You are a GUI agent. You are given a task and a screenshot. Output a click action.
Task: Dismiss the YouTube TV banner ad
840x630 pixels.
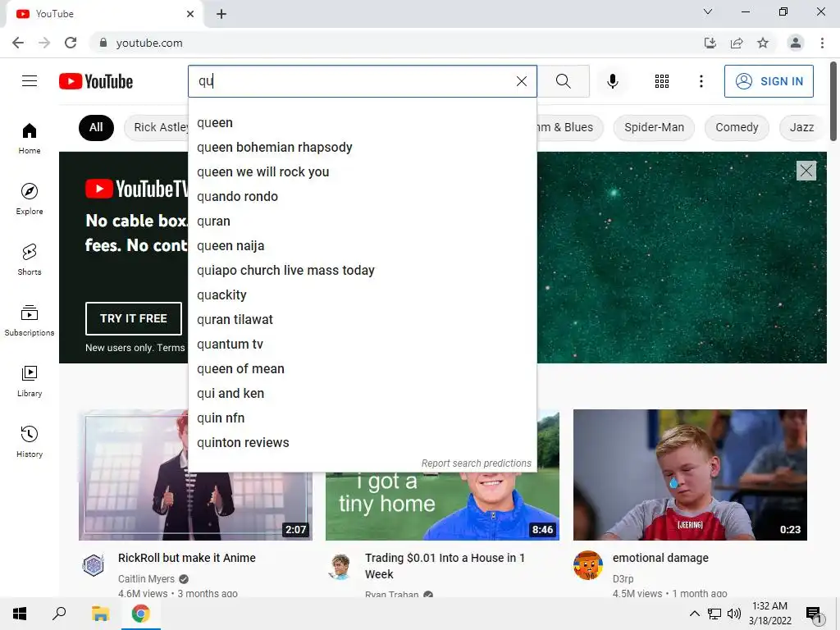806,171
